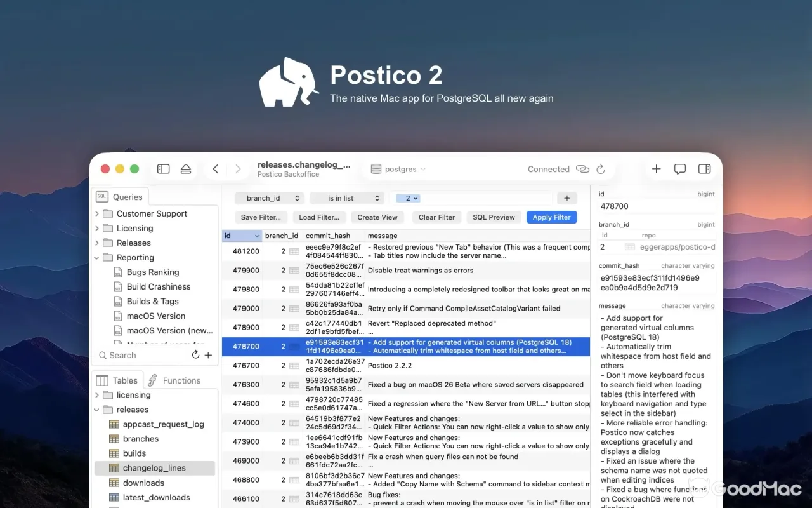Select the branches table in sidebar

pos(141,439)
